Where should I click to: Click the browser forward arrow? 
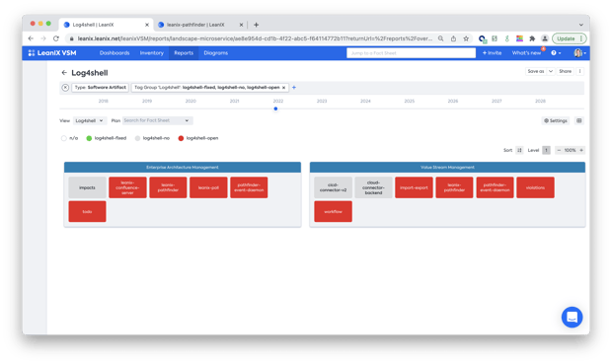coord(43,38)
